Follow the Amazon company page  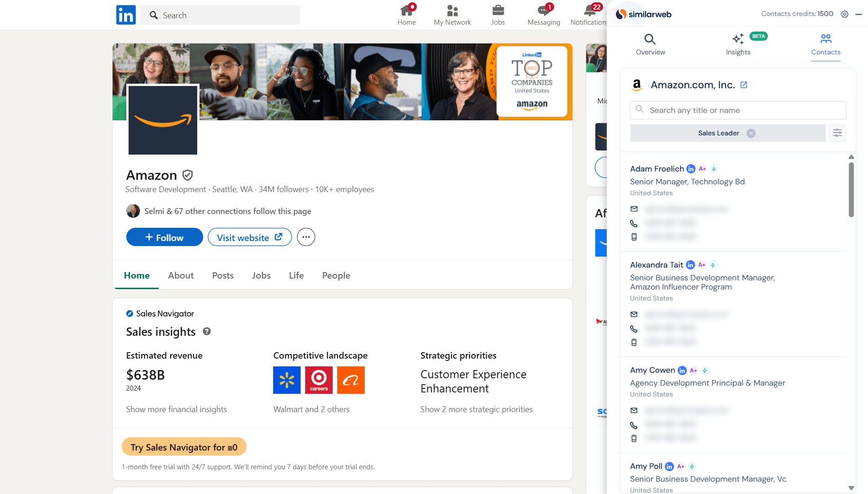coord(165,237)
